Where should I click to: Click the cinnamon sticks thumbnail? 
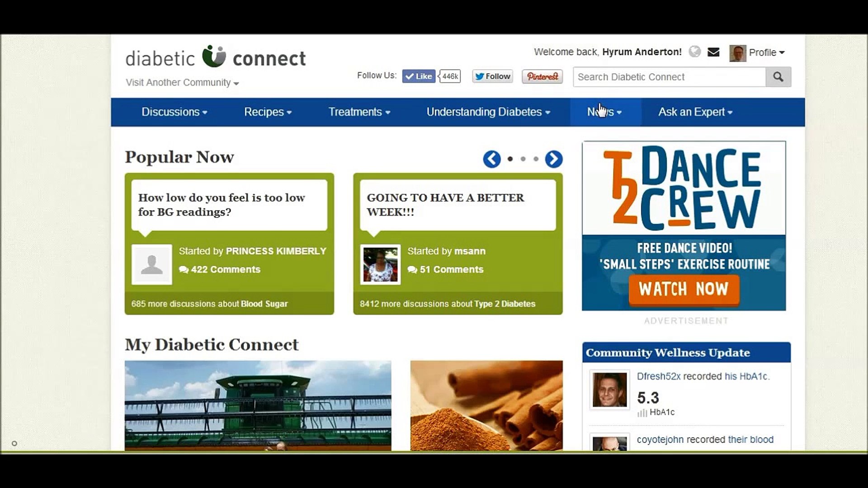point(486,405)
